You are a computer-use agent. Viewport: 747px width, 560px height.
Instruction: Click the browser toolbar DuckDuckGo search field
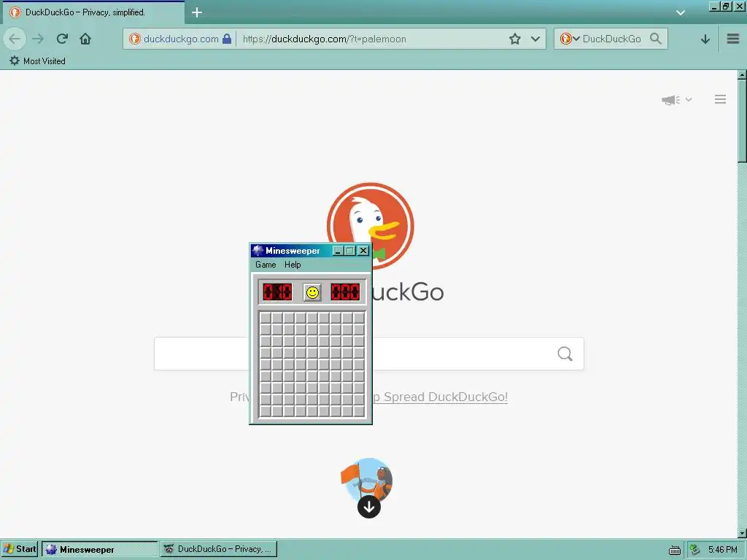(x=612, y=39)
